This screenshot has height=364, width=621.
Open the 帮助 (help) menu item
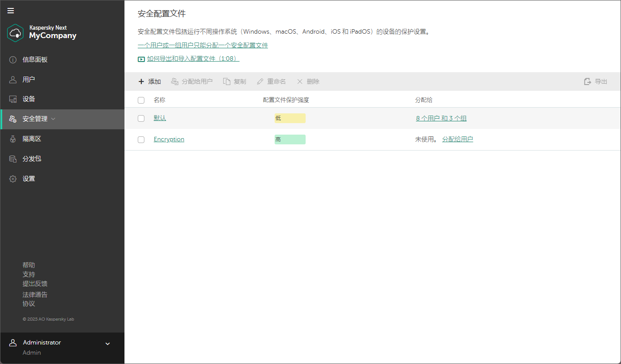coord(29,264)
